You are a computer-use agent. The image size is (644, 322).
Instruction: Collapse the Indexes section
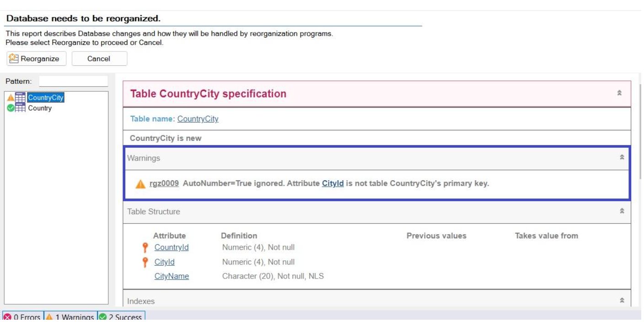622,301
